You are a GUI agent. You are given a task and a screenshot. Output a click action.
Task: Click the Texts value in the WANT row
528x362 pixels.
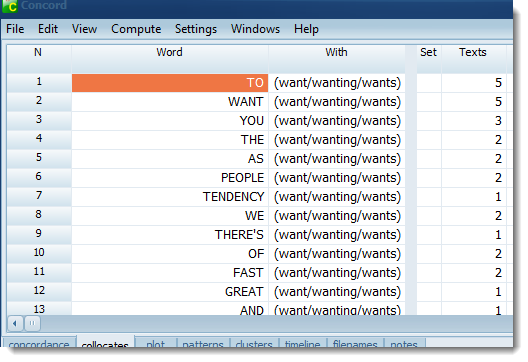point(474,102)
